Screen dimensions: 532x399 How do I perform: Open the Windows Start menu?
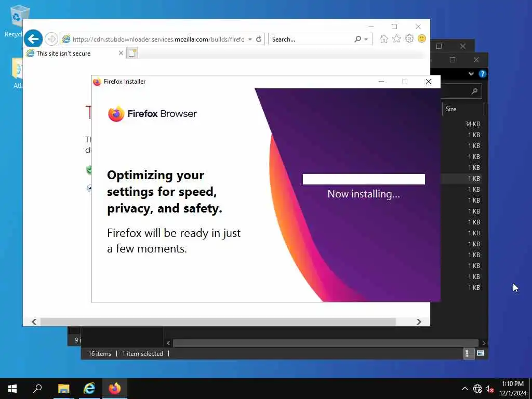(12, 389)
